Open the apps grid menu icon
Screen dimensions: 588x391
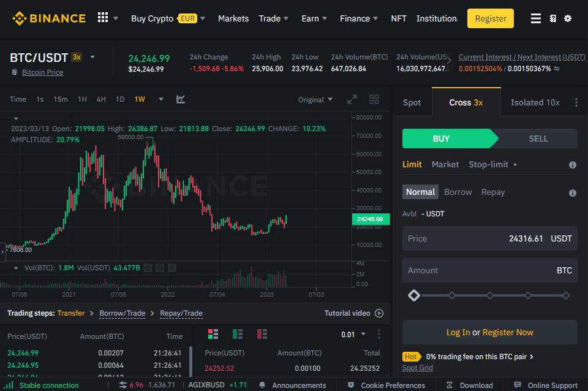coord(103,18)
